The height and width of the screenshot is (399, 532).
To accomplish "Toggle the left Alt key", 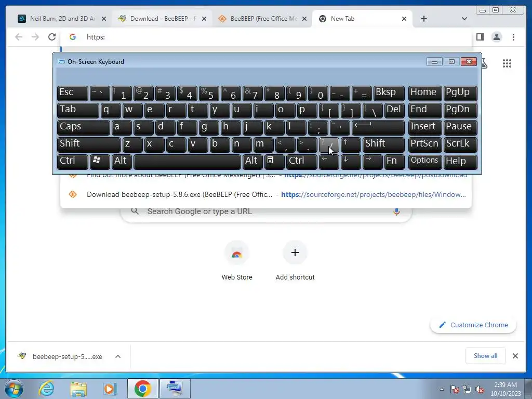I will 122,162.
